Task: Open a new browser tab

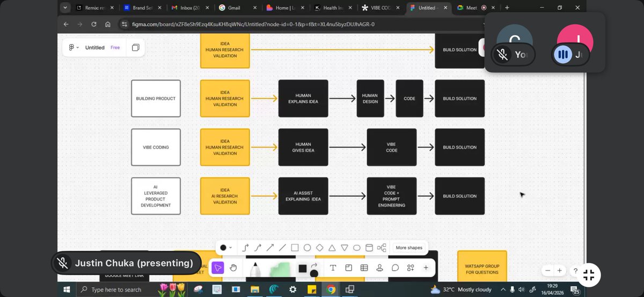Action: pyautogui.click(x=507, y=8)
